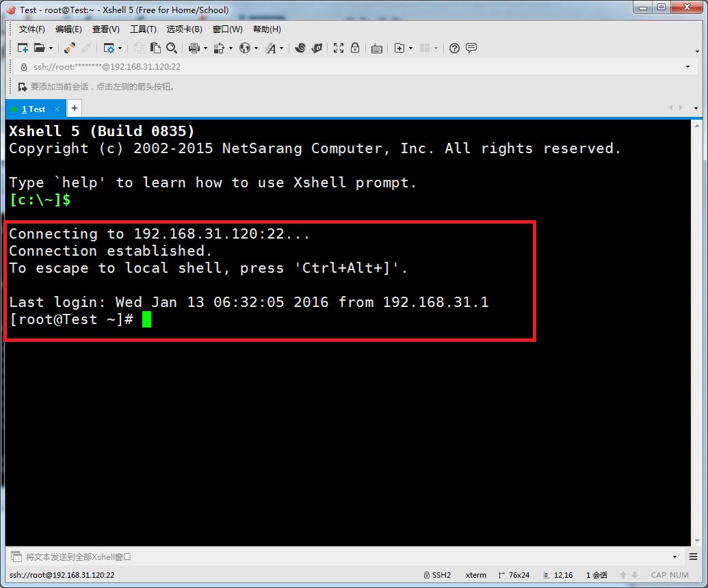708x588 pixels.
Task: Click the Copy toolbar icon
Action: coord(139,48)
